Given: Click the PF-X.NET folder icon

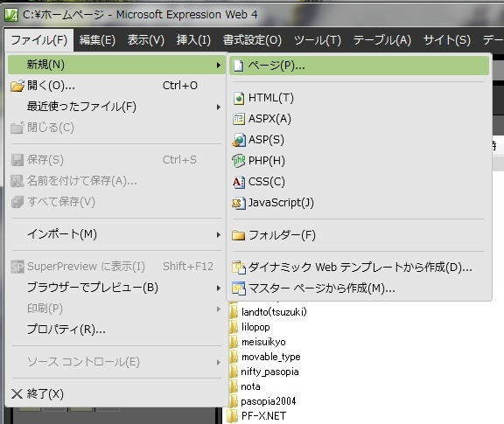Looking at the screenshot, I should click(232, 416).
